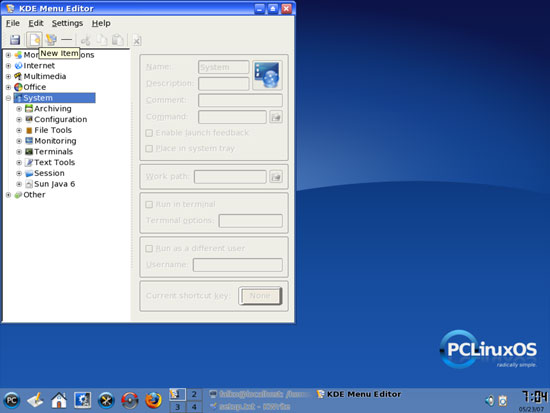Click the Command input field

click(232, 117)
